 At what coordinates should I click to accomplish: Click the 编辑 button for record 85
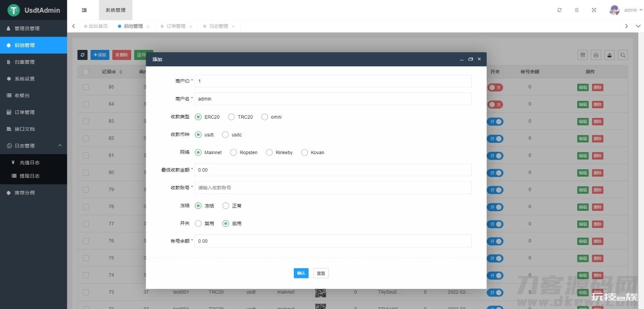[583, 87]
